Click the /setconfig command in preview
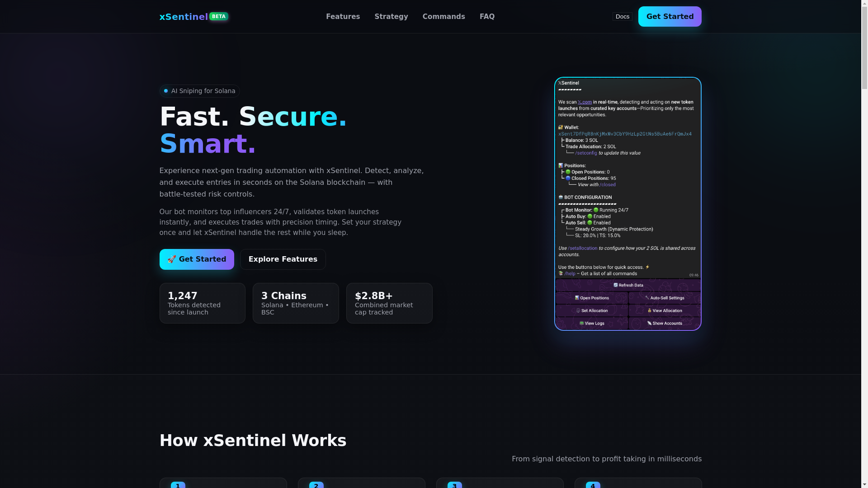 [586, 153]
